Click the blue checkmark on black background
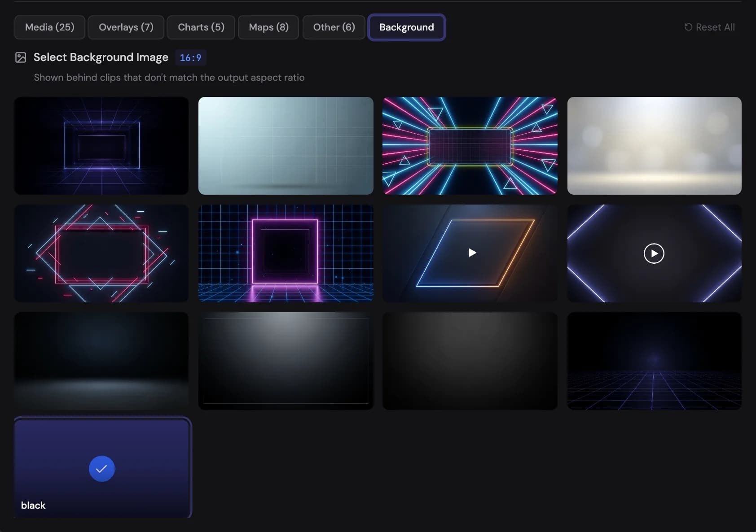This screenshot has width=756, height=532. (x=102, y=469)
